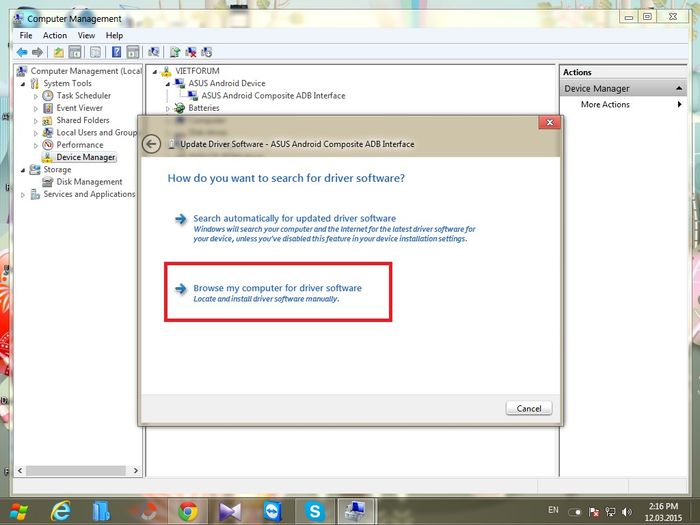This screenshot has height=525, width=700.
Task: Close the Update Driver Software dialog
Action: click(550, 122)
